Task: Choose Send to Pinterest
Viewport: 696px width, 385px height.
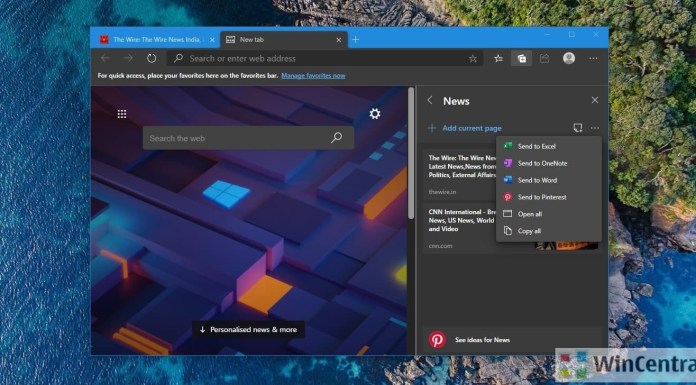Action: [549, 197]
